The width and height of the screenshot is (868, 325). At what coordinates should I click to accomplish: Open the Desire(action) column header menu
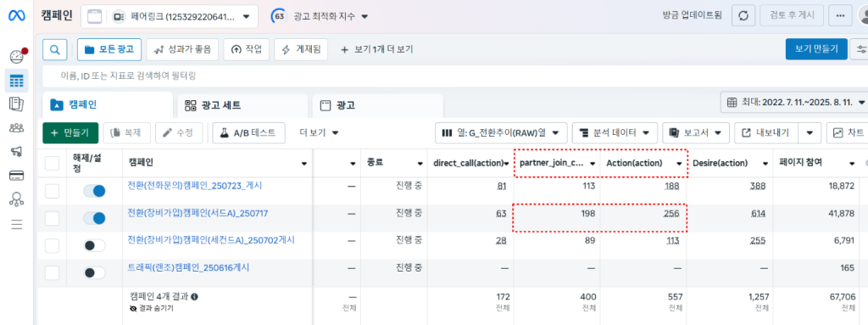pos(765,164)
